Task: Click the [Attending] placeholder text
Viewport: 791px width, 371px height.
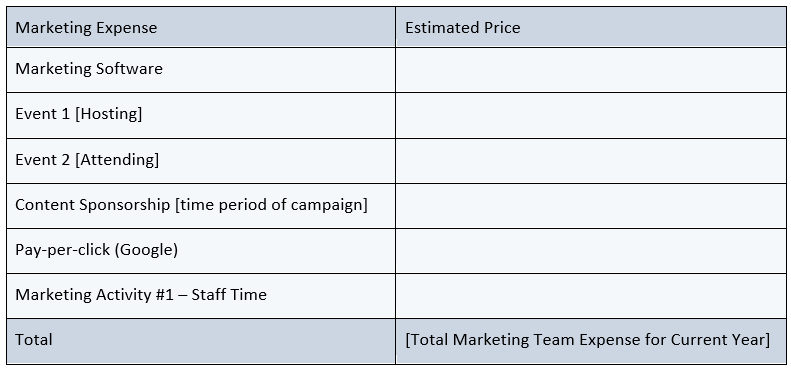Action: pos(117,160)
